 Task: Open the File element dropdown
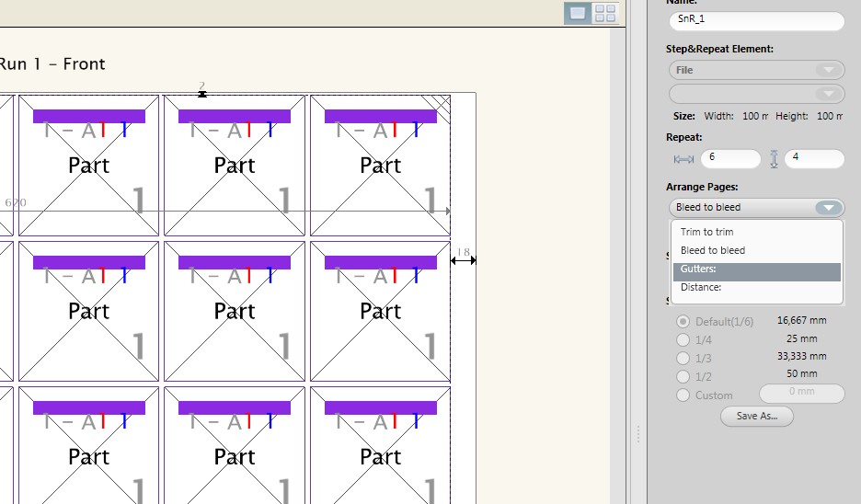[757, 70]
